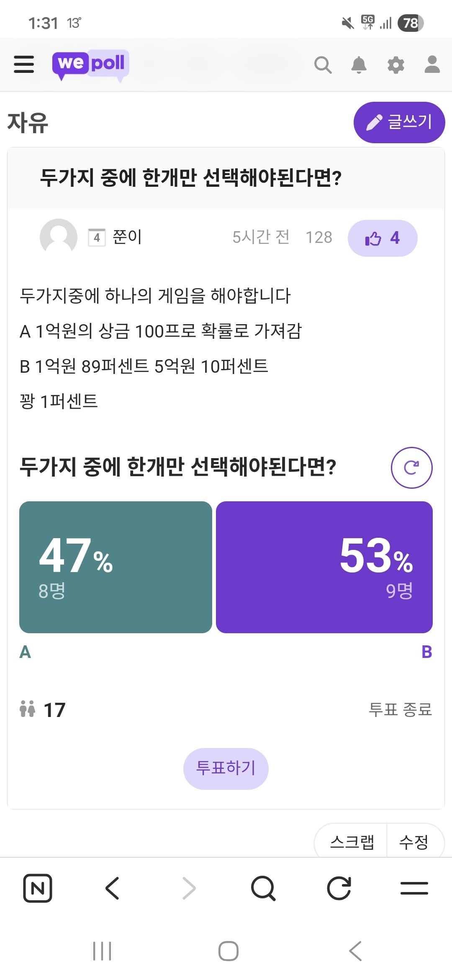Tap the wepoll logo
Screen dimensions: 452x980
tap(90, 64)
